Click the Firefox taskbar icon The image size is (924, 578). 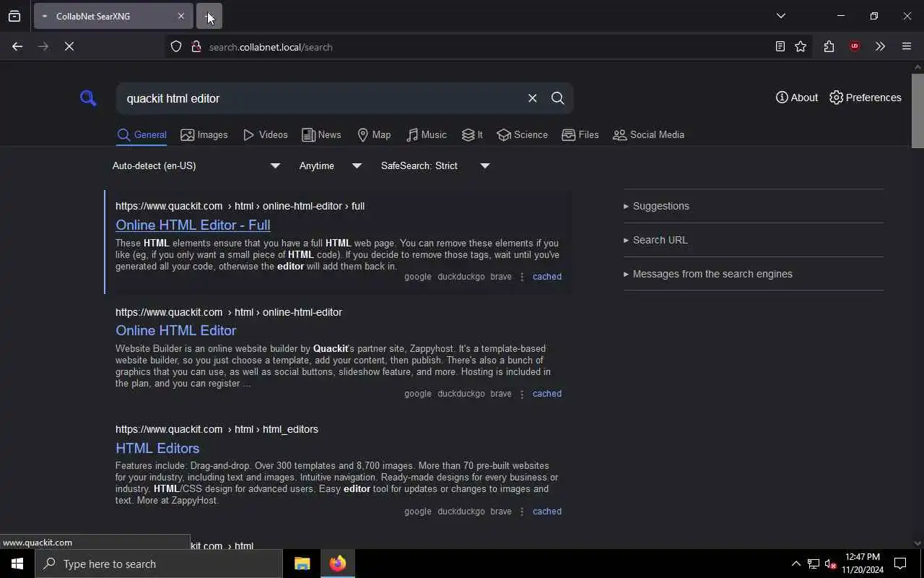click(x=337, y=564)
